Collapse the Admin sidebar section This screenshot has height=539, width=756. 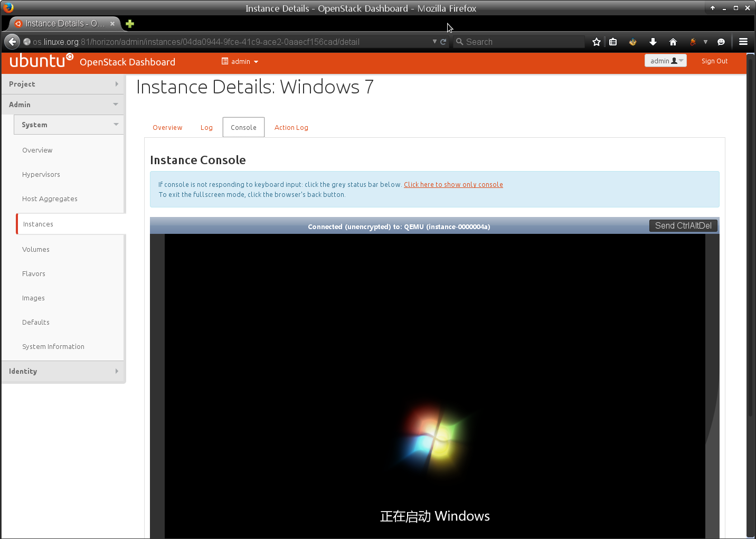[63, 105]
